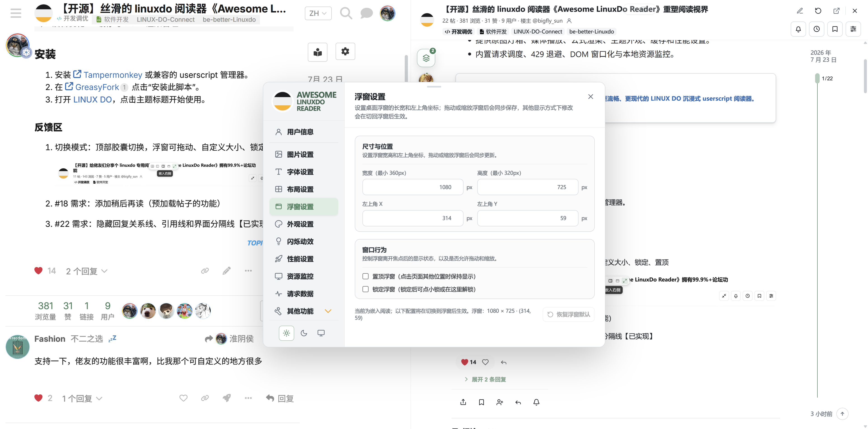Open 性能设置 settings section
868x429 pixels.
tap(303, 259)
